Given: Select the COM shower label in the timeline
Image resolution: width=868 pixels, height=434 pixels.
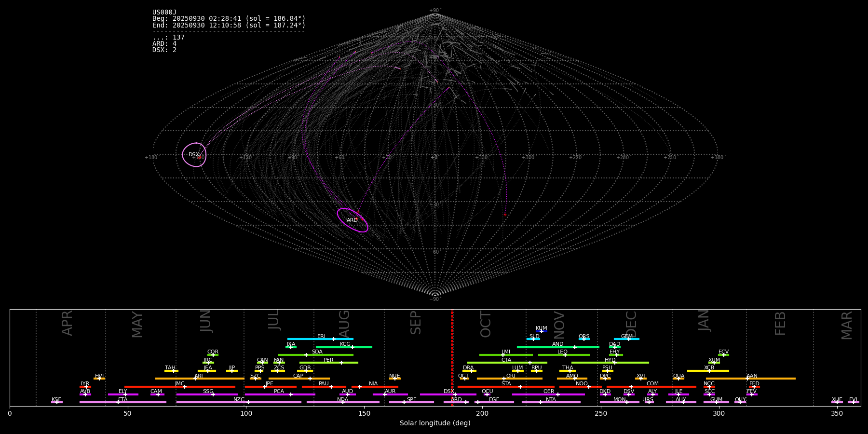Looking at the screenshot, I should pos(652,384).
